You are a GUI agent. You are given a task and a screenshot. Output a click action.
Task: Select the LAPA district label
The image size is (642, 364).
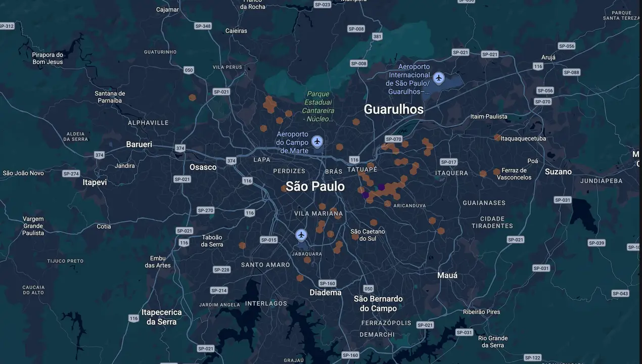click(262, 160)
